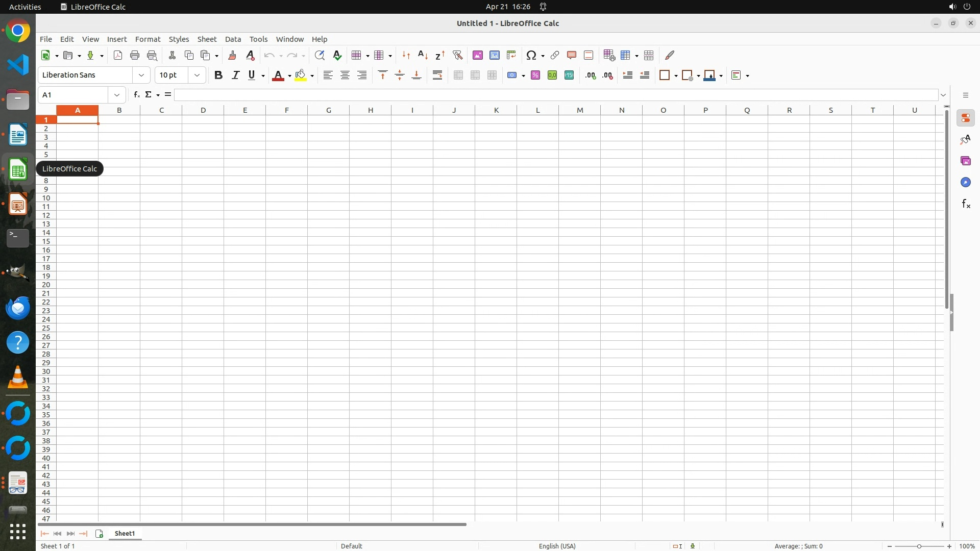Click into the formula input line
Image resolution: width=980 pixels, height=551 pixels.
(555, 95)
